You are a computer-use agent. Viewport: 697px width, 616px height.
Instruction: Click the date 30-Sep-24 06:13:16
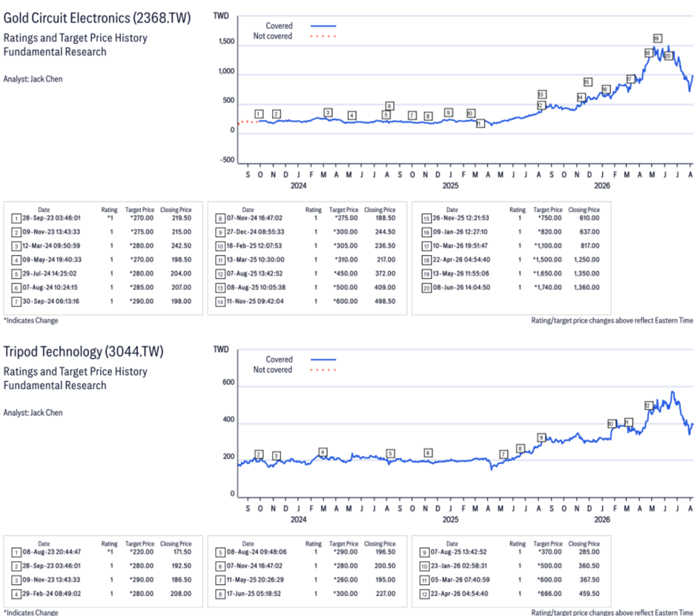coord(50,302)
